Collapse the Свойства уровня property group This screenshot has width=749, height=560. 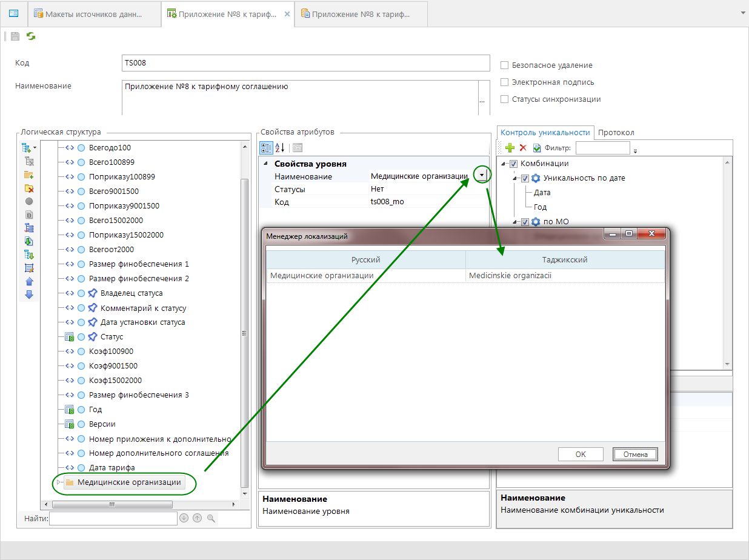[265, 164]
